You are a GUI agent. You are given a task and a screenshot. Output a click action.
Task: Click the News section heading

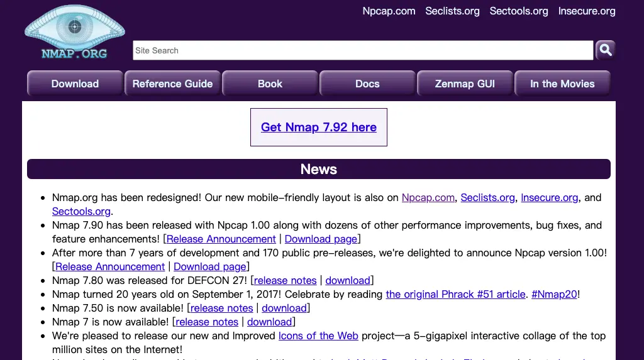319,169
